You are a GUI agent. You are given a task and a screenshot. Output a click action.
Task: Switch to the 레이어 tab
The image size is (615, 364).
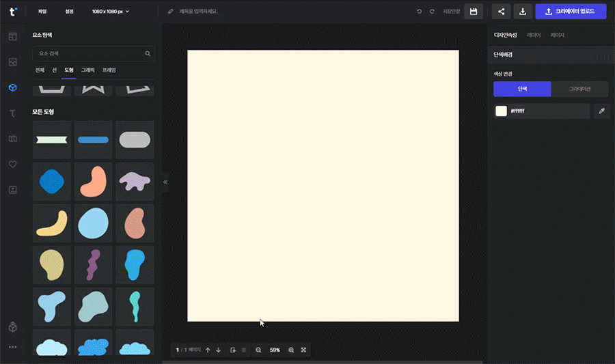click(534, 35)
